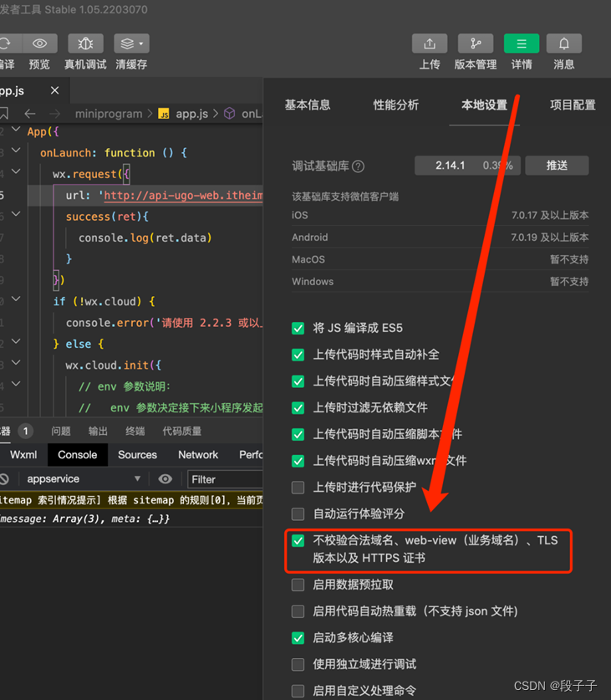Enable 启用自定义处理命令 checkbox
Screen dimensions: 611x700
click(x=298, y=691)
